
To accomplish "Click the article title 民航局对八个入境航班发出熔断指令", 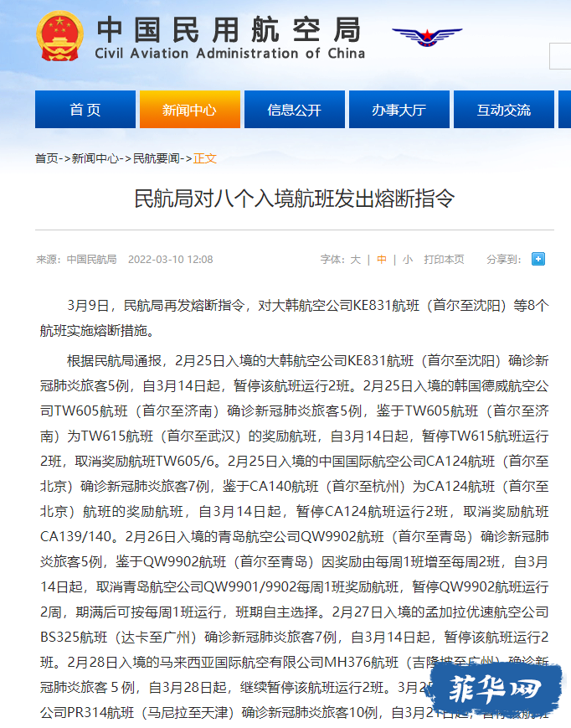I will tap(295, 199).
